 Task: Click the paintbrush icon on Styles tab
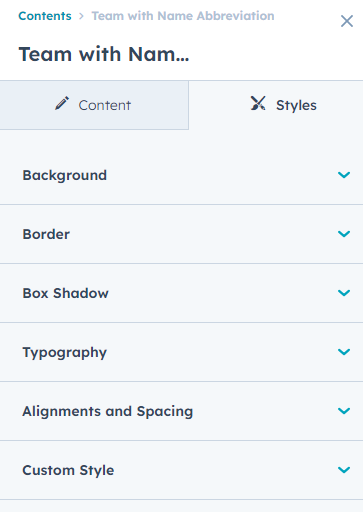(x=258, y=103)
